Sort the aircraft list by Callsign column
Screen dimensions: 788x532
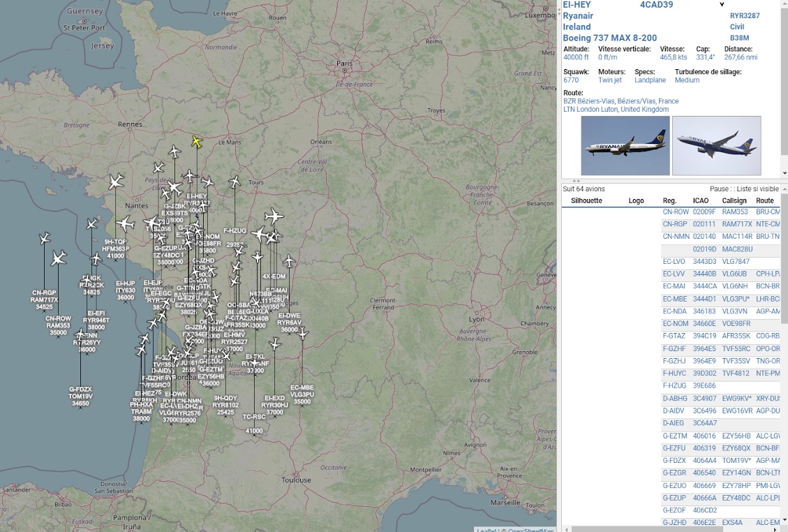(734, 200)
